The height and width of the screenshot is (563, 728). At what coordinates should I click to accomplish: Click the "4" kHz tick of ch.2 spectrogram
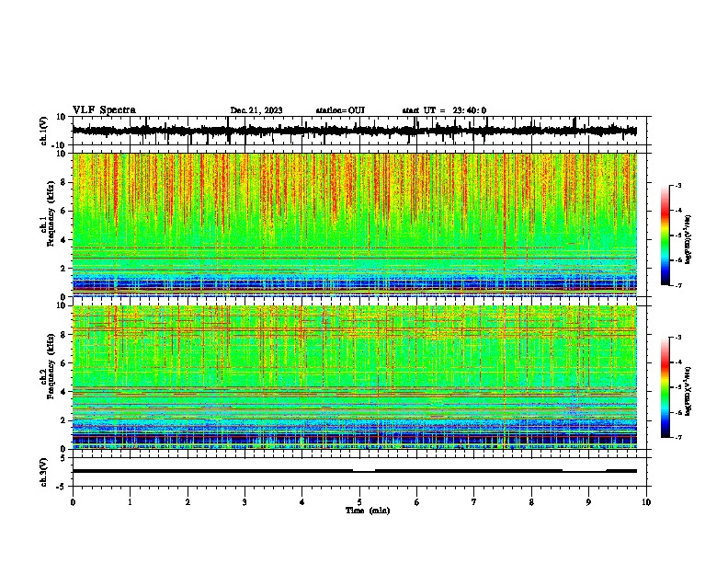63,392
